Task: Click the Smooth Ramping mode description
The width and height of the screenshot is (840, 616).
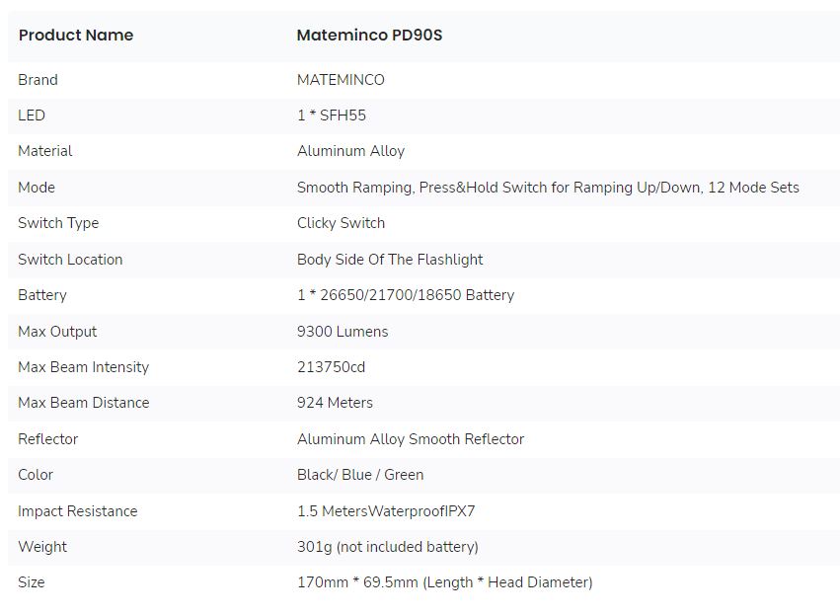Action: tap(548, 188)
